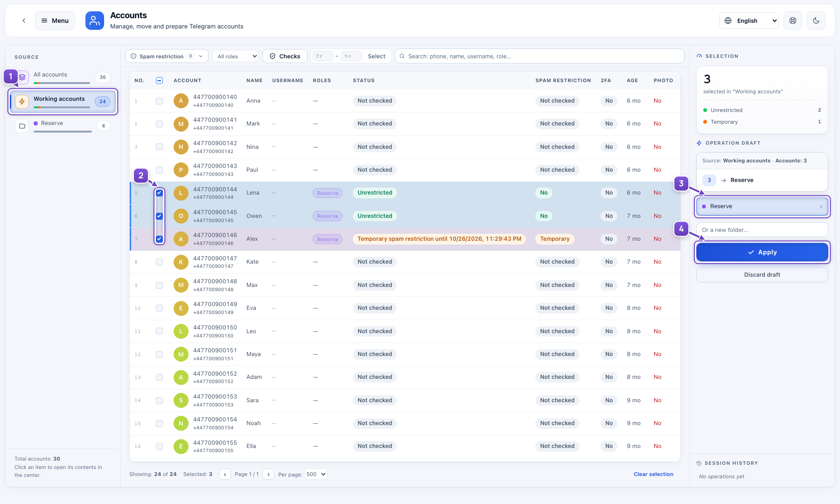Toggle the header select-all checkbox

[x=159, y=80]
